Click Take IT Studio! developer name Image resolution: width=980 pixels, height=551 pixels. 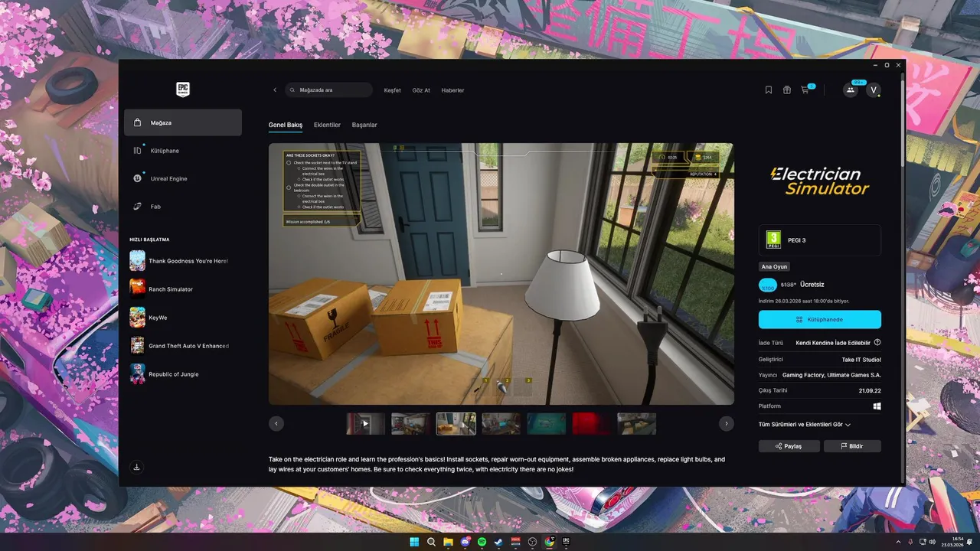(861, 359)
